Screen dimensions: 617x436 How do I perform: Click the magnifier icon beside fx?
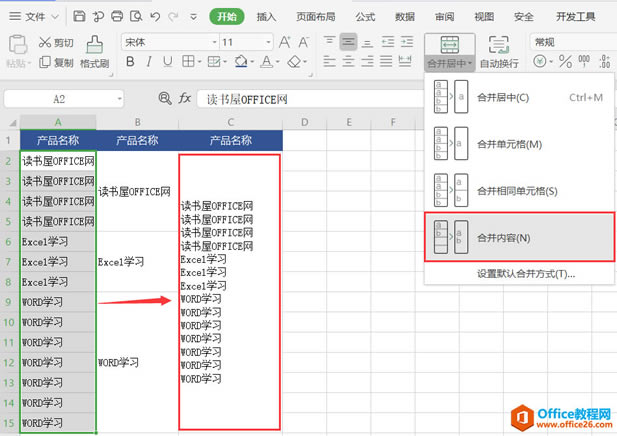click(164, 98)
